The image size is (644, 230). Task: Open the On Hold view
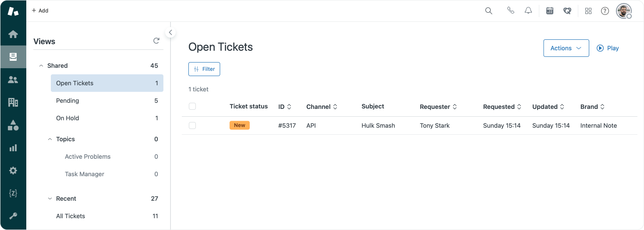pos(67,118)
